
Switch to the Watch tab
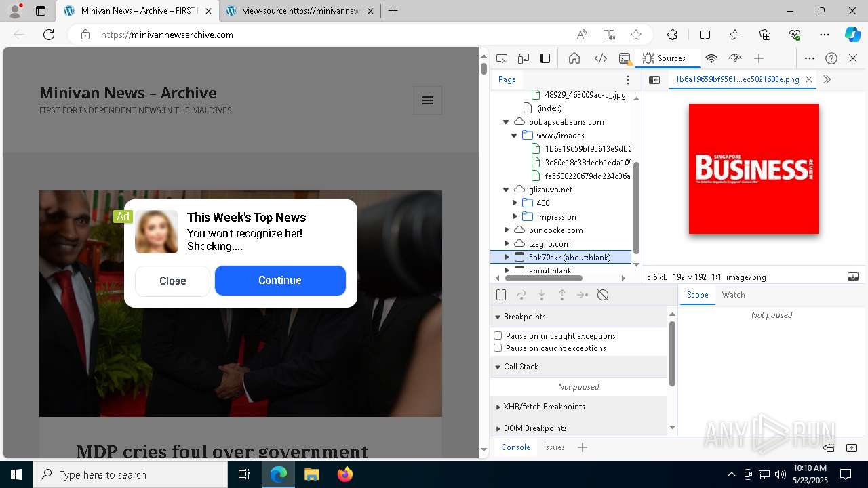[733, 295]
